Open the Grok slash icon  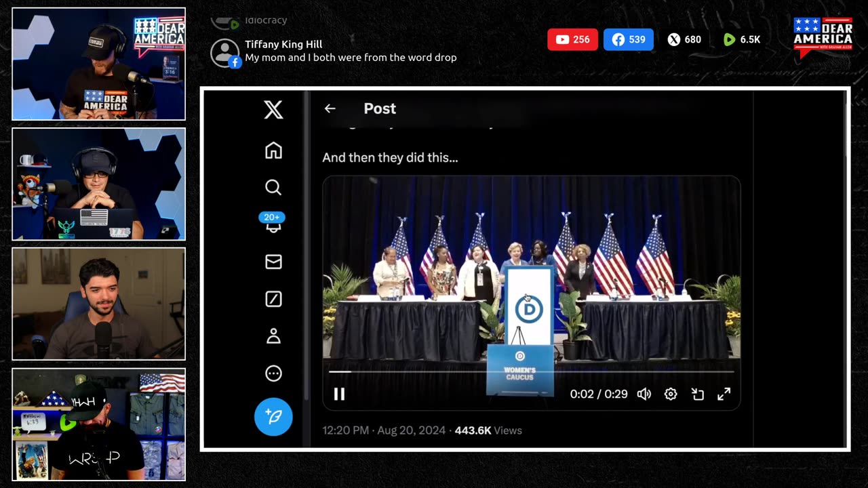273,299
